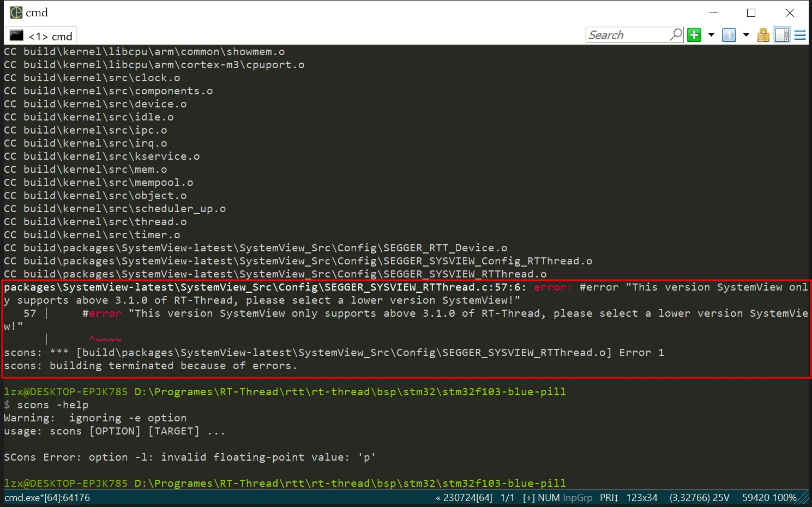Click the size grip at status bar corner

(804, 498)
